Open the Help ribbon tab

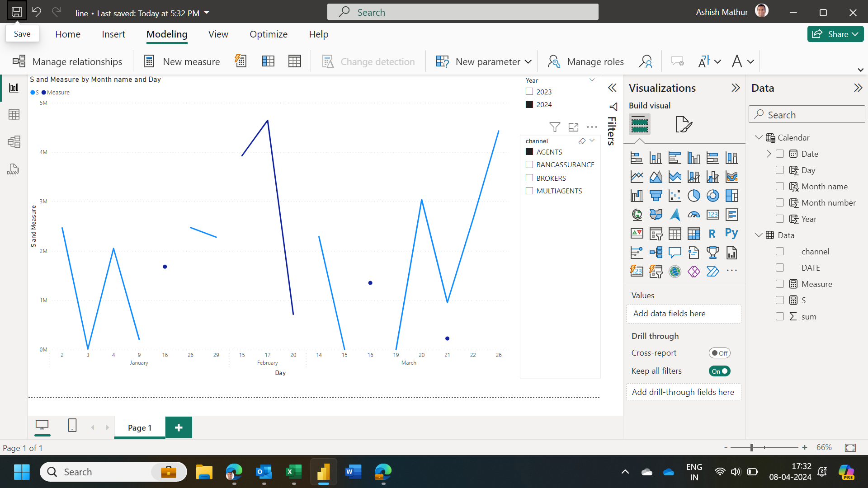(319, 34)
